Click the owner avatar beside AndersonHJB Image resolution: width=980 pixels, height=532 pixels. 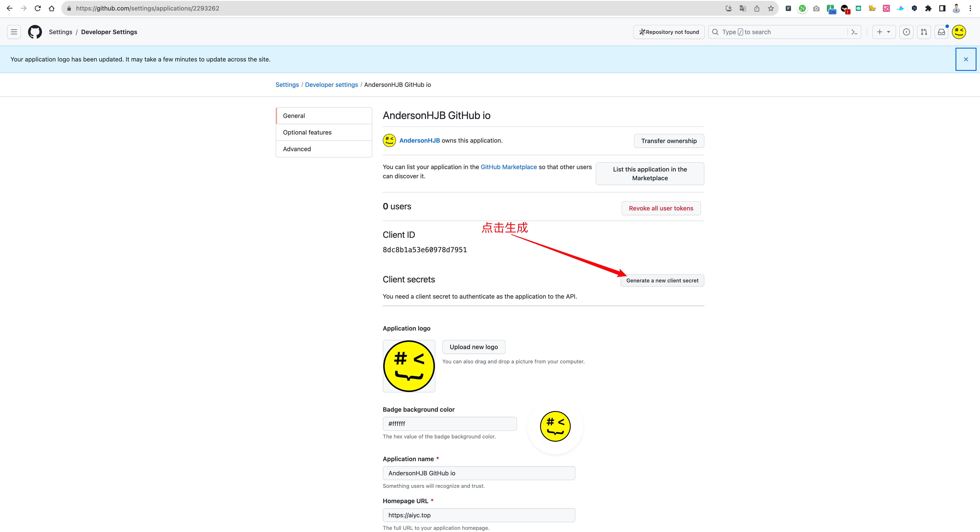click(x=389, y=140)
